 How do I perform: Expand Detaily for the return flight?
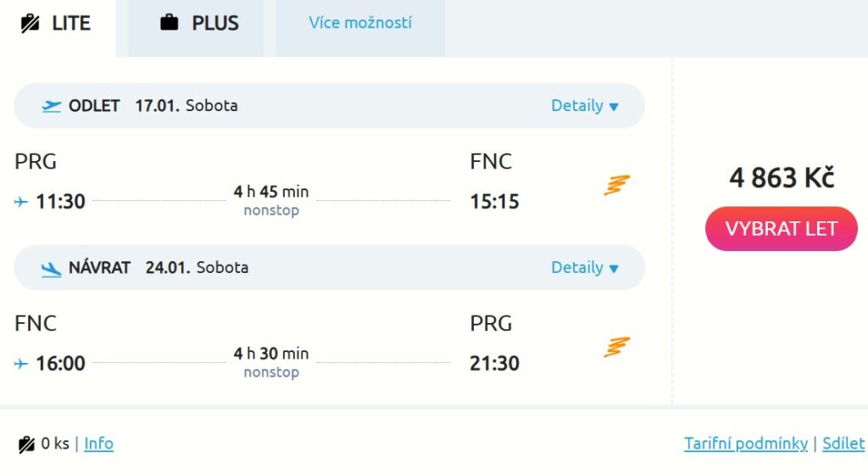(x=585, y=268)
